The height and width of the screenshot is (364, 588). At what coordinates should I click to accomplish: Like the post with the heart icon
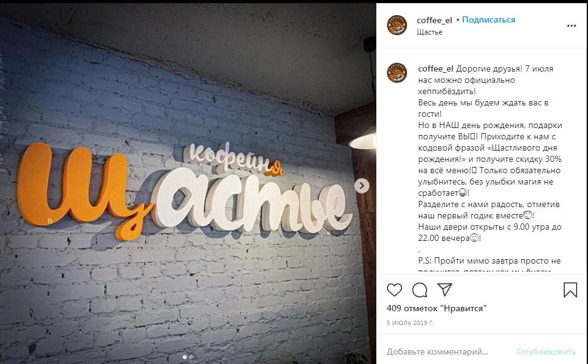(x=394, y=290)
